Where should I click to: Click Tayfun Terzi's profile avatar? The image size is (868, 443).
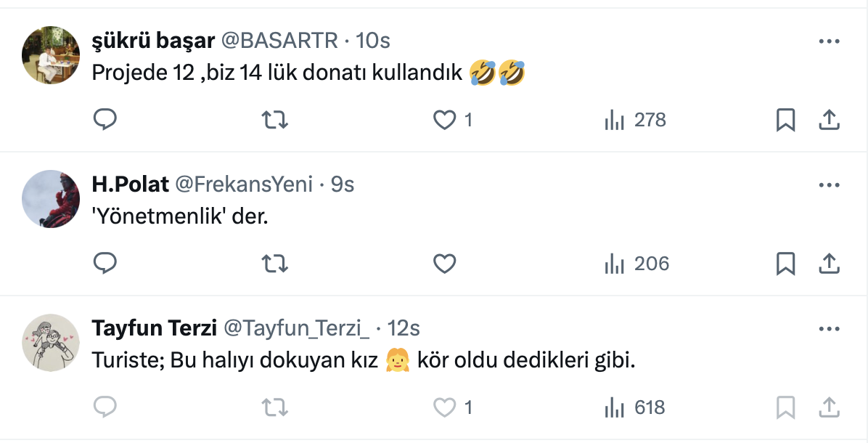pyautogui.click(x=51, y=343)
